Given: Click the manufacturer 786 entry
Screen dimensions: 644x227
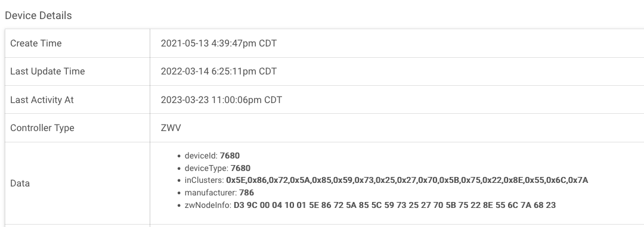Looking at the screenshot, I should 219,192.
